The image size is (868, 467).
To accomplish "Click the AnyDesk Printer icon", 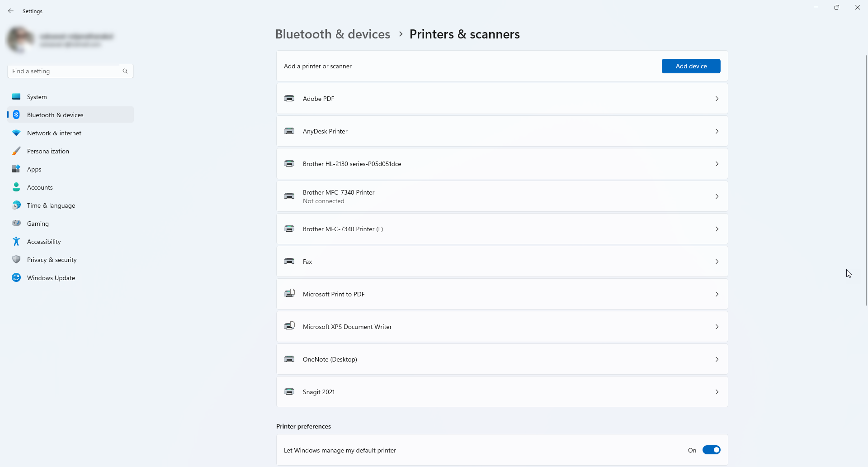I will pyautogui.click(x=289, y=131).
